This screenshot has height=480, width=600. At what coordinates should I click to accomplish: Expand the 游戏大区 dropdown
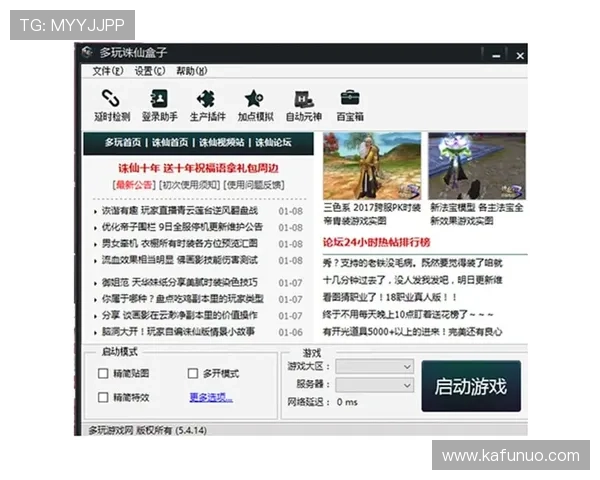375,366
